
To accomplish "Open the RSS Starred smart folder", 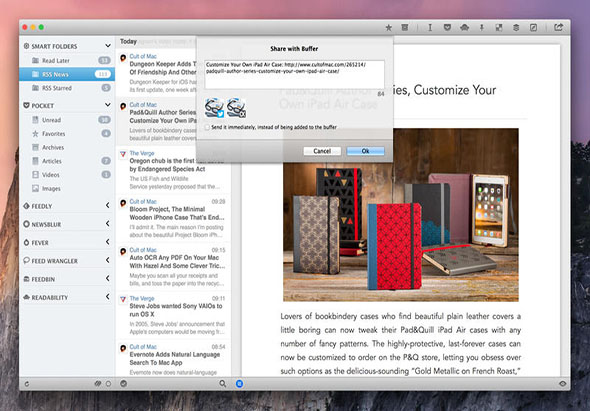I will [x=67, y=88].
